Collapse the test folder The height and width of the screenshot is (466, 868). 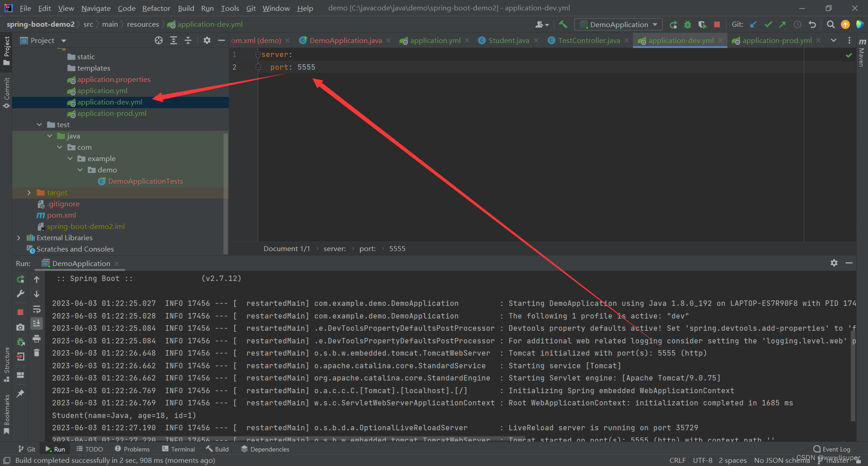click(x=39, y=124)
